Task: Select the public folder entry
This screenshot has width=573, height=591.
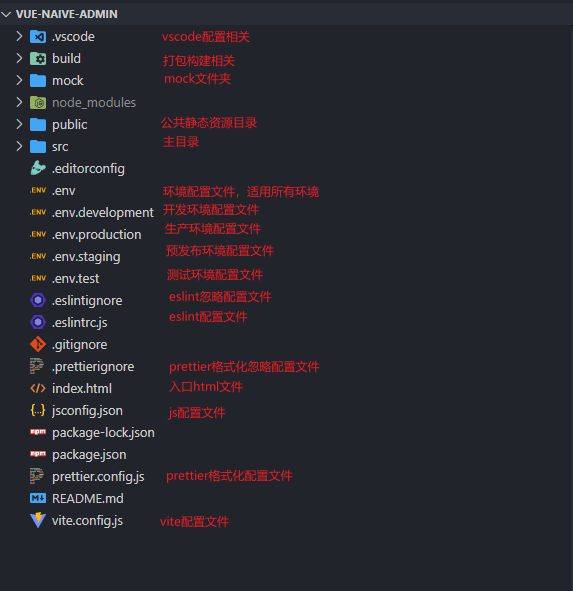Action: [x=69, y=124]
